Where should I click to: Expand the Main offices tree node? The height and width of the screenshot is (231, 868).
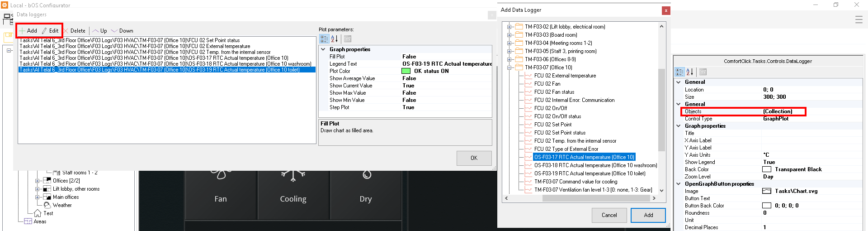tap(38, 197)
